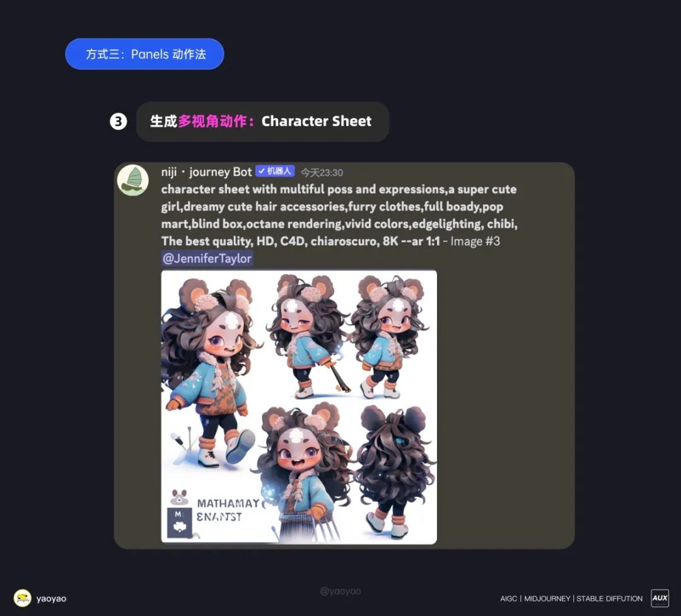Click the yaoyao username label
The image size is (681, 616).
pyautogui.click(x=51, y=598)
